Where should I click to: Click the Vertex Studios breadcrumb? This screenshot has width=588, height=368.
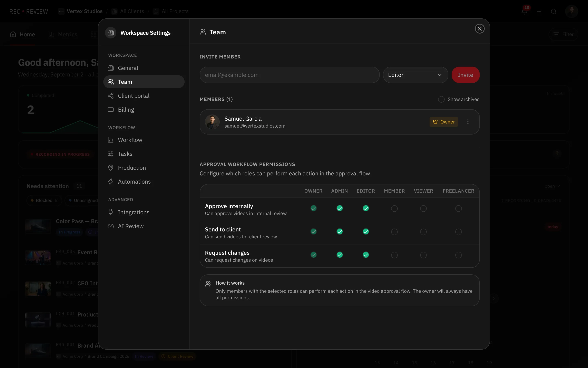click(80, 11)
